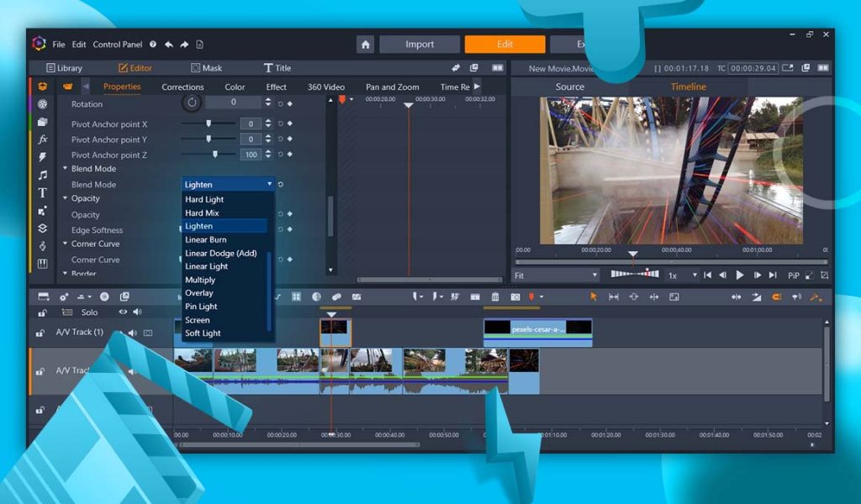The image size is (861, 504).
Task: Open the Home screen with the house icon
Action: [x=365, y=45]
